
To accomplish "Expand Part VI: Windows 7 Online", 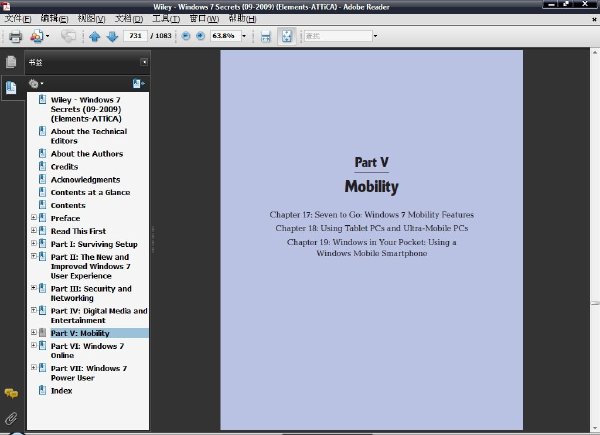I will point(34,345).
